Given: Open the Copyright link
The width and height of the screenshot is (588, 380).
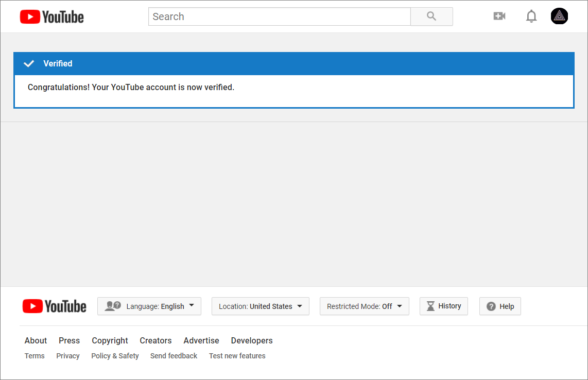Looking at the screenshot, I should point(110,340).
